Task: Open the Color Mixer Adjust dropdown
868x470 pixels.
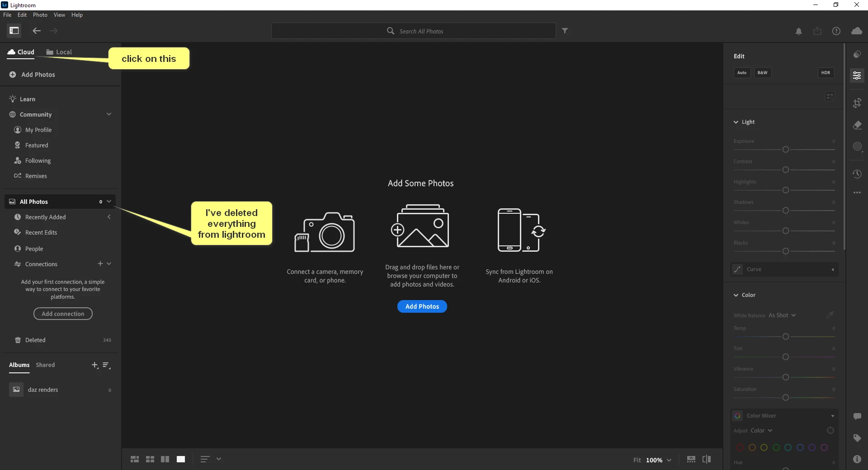Action: (x=762, y=431)
